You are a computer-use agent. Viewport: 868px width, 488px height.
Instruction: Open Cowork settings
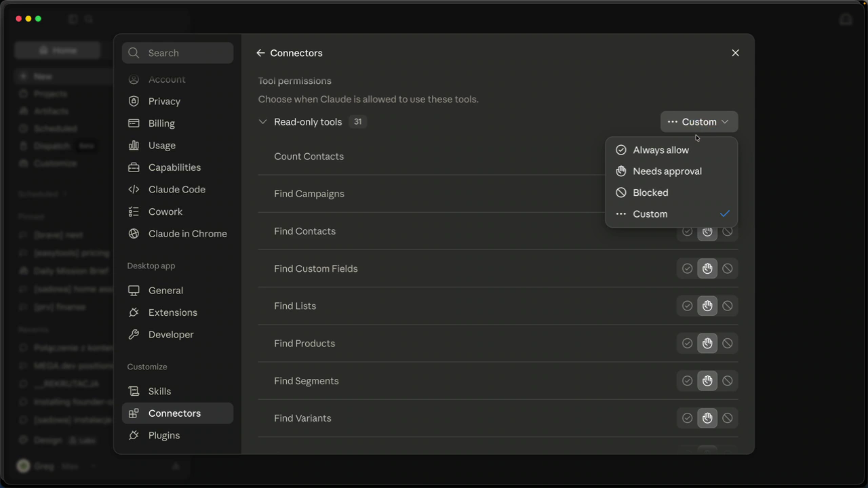(x=178, y=211)
